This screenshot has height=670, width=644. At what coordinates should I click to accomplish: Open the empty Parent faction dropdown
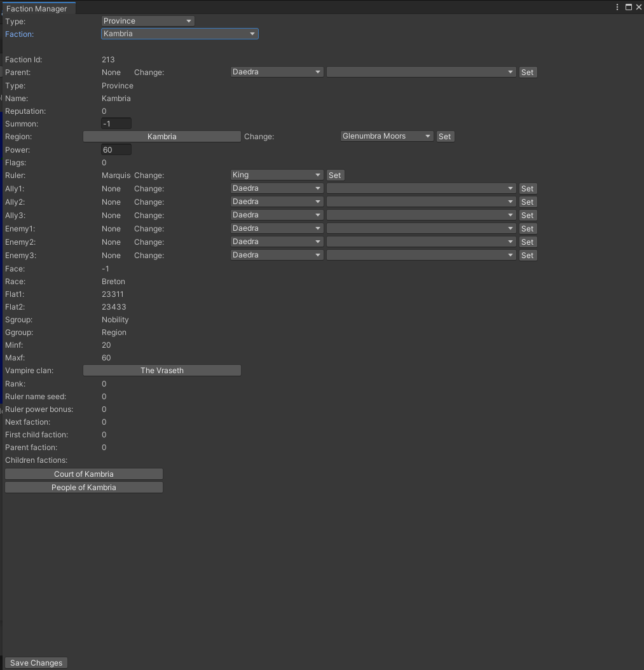421,72
